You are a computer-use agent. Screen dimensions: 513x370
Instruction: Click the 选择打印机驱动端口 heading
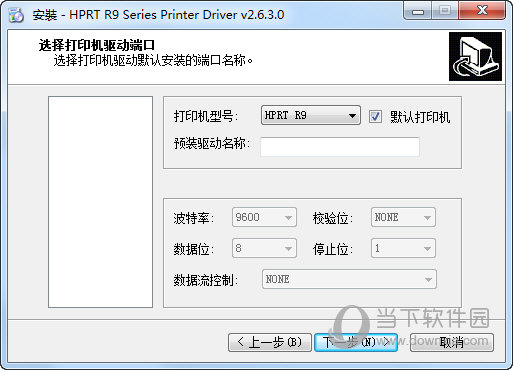(97, 45)
